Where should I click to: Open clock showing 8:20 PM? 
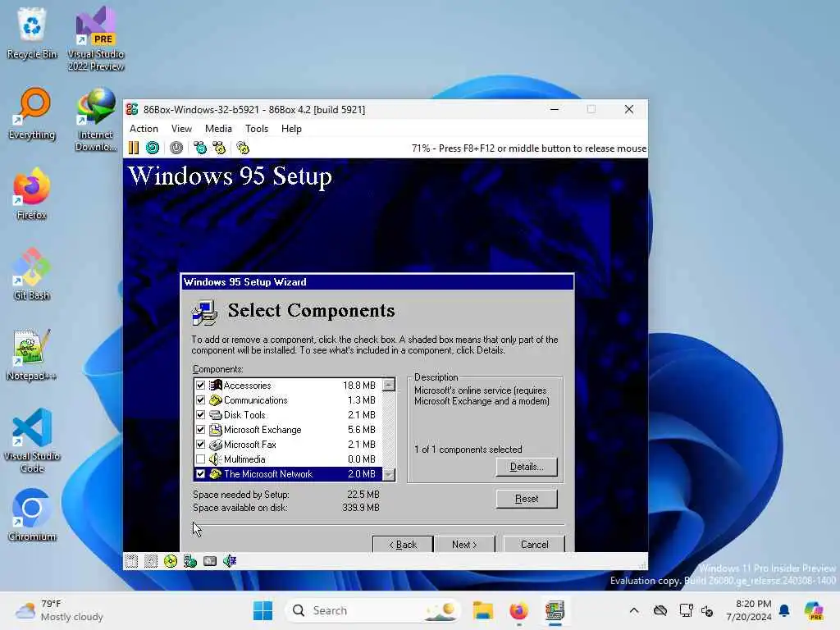(748, 610)
